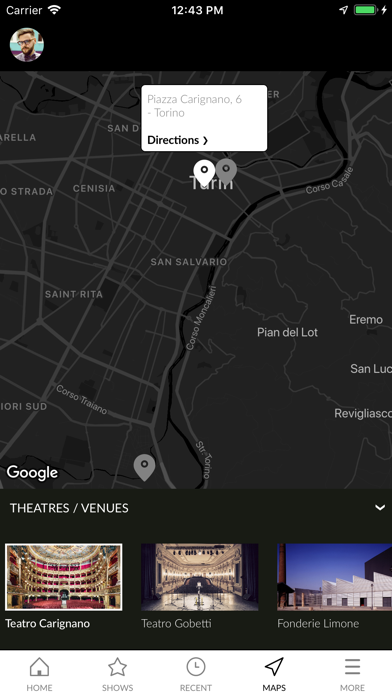Tap the Corso Traiano street label
Viewport: 392px width, 696px height.
[x=82, y=399]
